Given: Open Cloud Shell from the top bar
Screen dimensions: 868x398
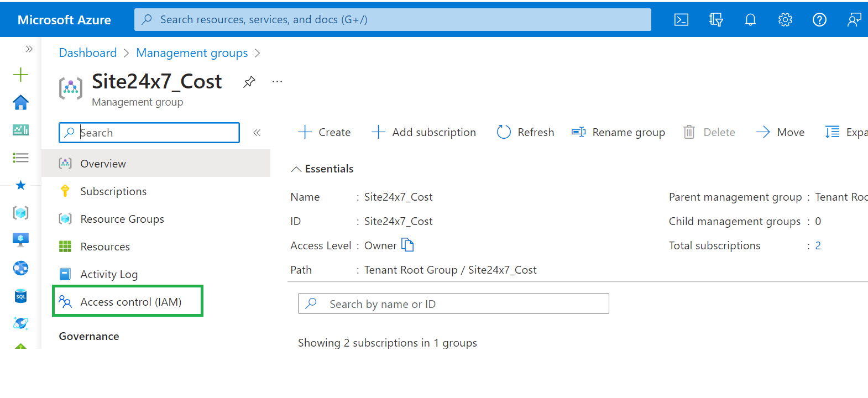Looking at the screenshot, I should click(x=681, y=20).
